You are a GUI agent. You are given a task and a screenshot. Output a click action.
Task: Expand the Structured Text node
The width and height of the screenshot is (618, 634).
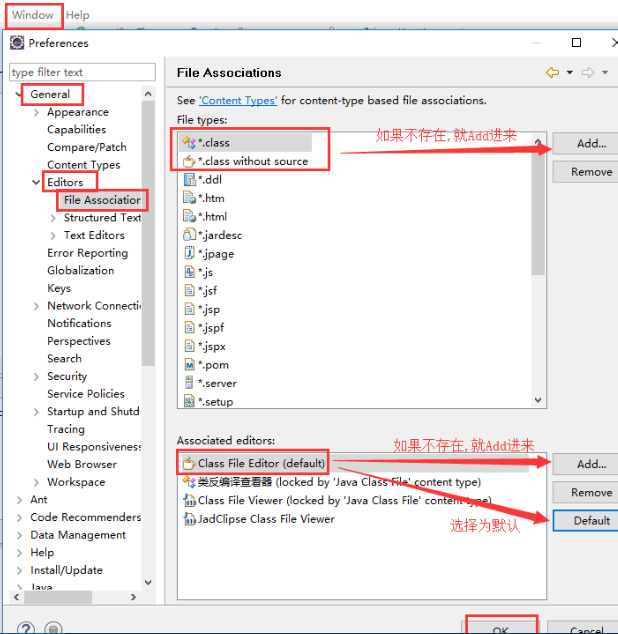click(x=53, y=218)
